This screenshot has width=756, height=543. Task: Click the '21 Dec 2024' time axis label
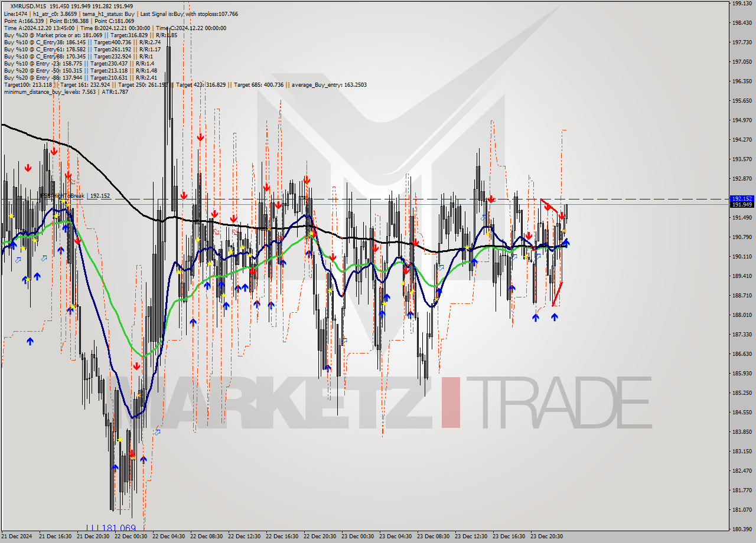[16, 537]
